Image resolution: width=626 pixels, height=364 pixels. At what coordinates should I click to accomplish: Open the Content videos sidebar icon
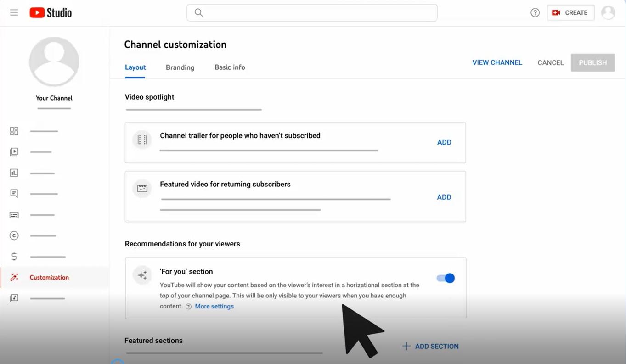(x=14, y=152)
